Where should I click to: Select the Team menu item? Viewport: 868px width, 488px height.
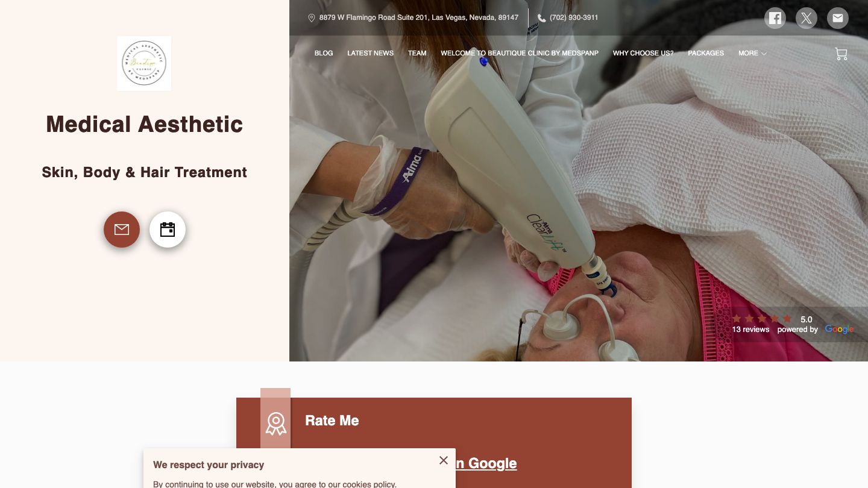tap(417, 53)
